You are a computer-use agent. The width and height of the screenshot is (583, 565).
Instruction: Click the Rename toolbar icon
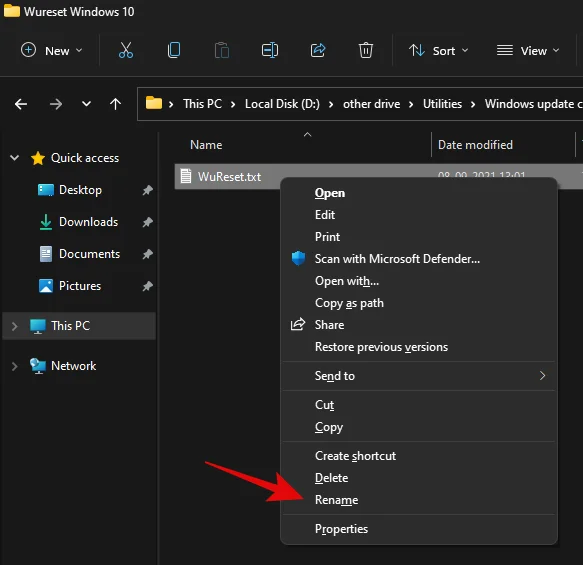[270, 50]
